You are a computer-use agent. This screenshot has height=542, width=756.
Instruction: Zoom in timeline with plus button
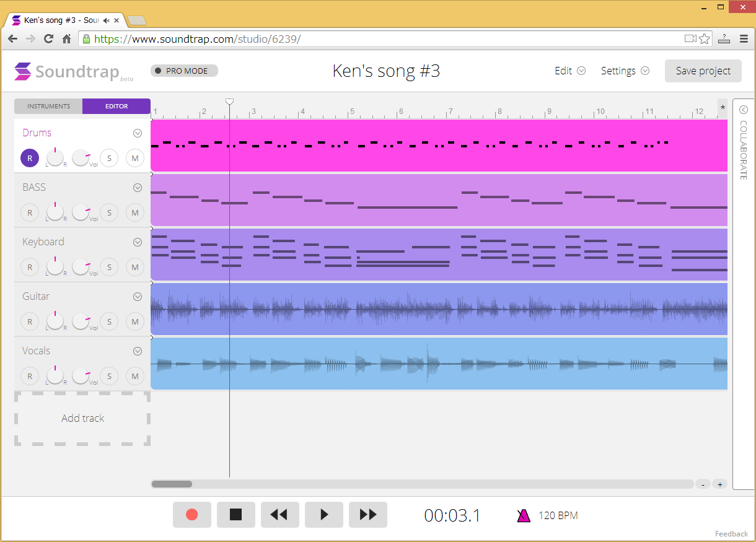coord(719,484)
